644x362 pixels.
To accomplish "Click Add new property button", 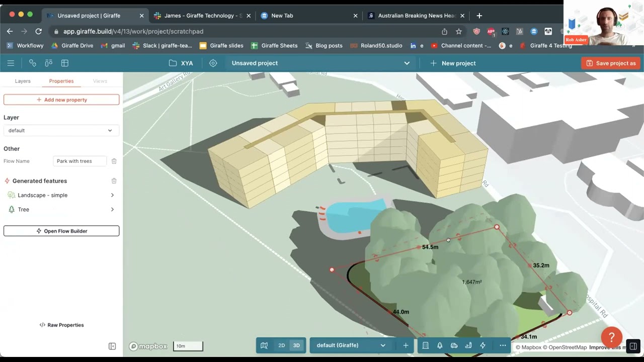I will (x=61, y=100).
